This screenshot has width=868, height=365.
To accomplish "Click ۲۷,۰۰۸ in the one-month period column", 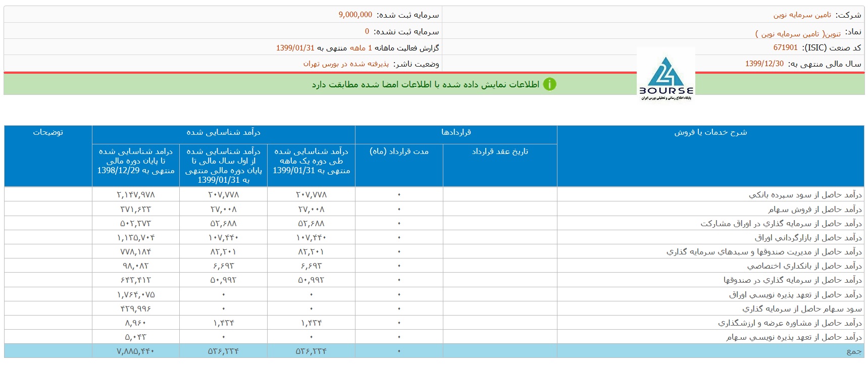I will 311,209.
